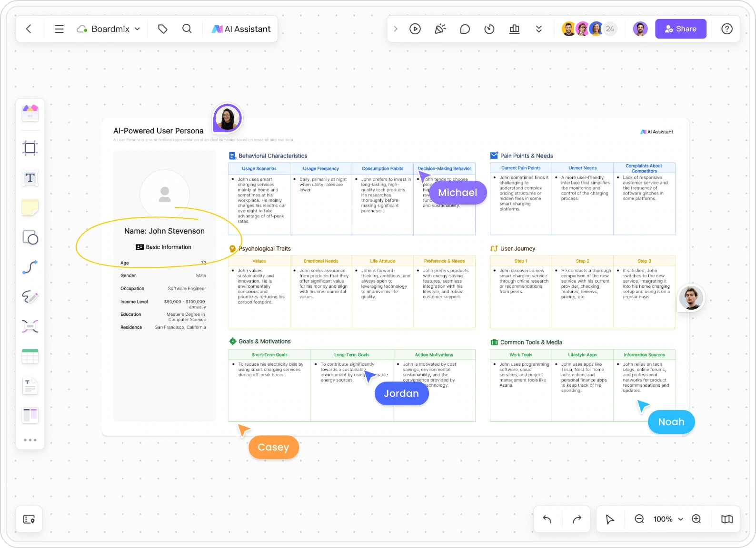Show the 24 more collaborators badge

610,29
